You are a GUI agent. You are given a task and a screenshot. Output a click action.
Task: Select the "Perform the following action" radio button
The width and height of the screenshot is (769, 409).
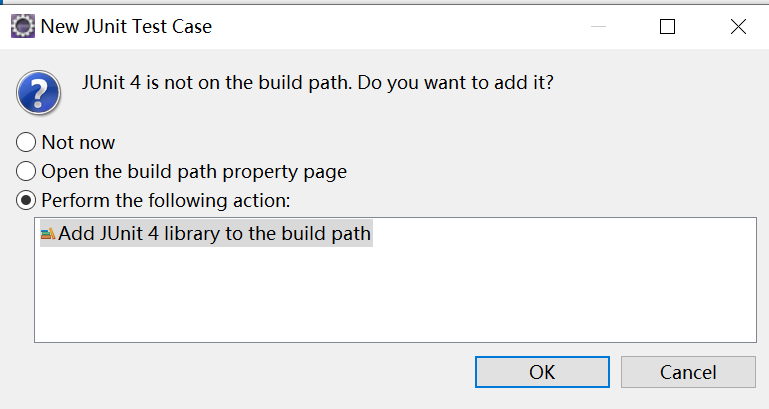click(27, 200)
